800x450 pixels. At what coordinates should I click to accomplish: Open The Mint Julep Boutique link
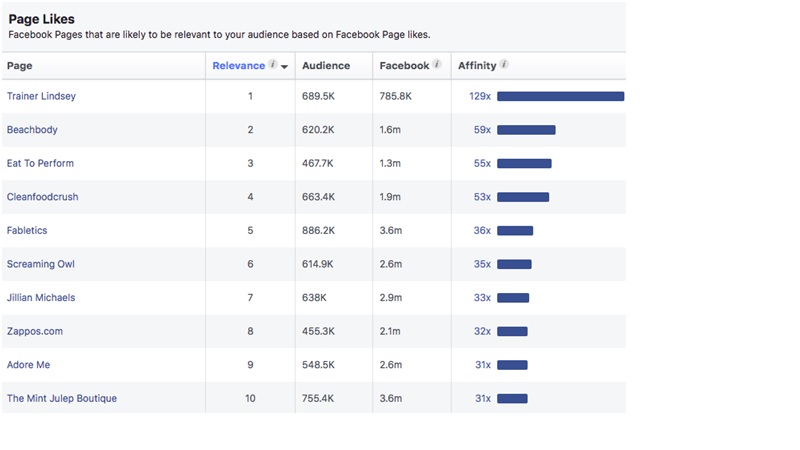[x=62, y=398]
